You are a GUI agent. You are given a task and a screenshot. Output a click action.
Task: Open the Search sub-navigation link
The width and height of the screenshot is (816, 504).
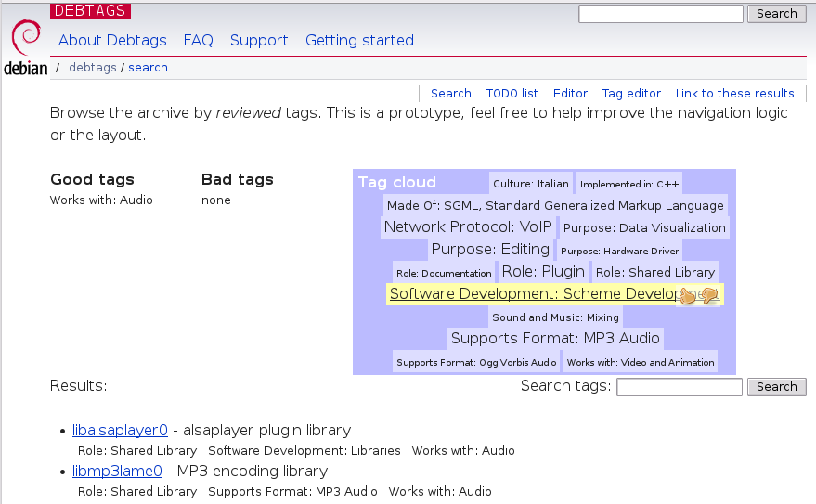[x=450, y=94]
